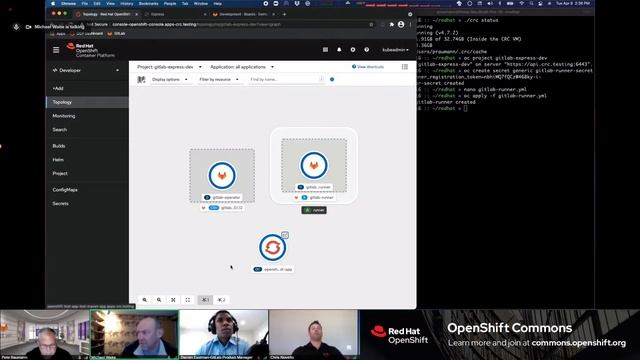This screenshot has height=360, width=640.
Task: Click the openshift app node label
Action: [x=273, y=269]
